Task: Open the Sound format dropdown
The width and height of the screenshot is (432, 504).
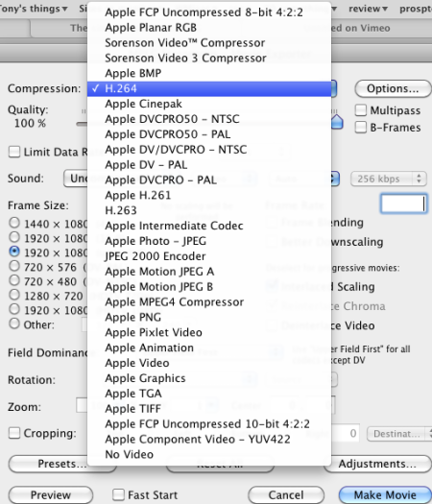Action: (x=75, y=179)
